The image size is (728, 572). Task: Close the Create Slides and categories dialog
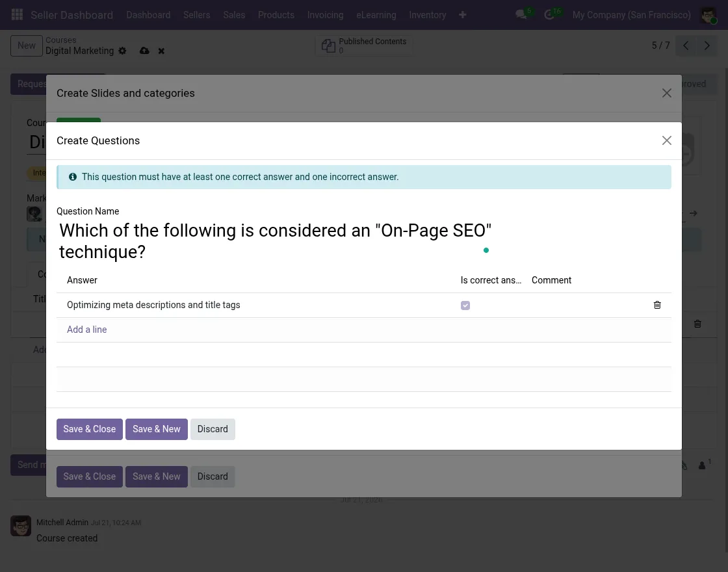667,93
